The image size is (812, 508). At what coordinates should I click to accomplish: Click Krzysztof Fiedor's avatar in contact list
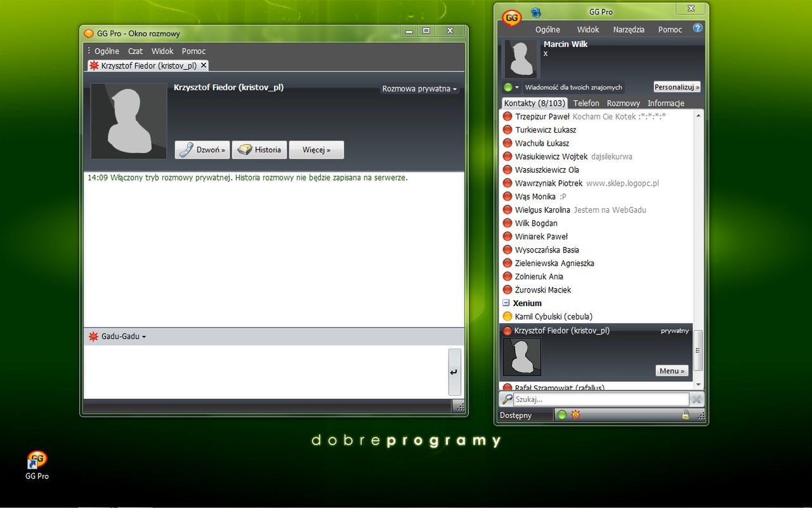coord(521,356)
